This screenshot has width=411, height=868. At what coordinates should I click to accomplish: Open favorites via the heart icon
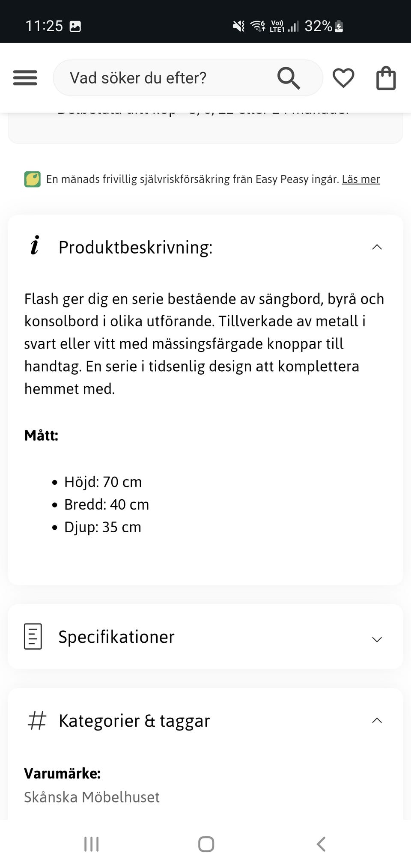[343, 78]
